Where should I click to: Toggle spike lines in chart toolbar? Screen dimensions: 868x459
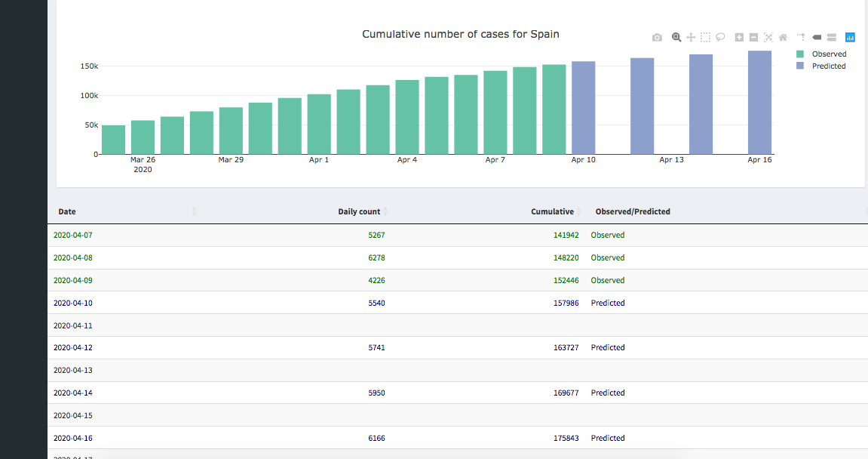click(x=801, y=37)
